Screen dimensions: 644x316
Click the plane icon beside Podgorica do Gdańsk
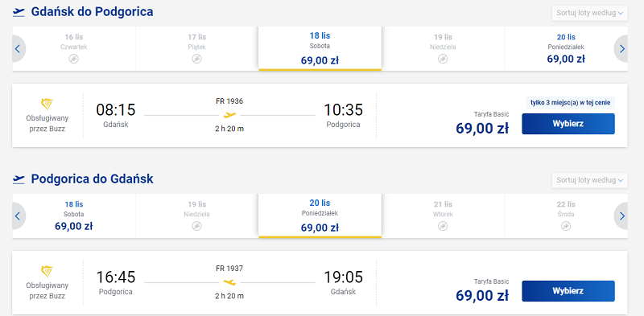(x=19, y=179)
